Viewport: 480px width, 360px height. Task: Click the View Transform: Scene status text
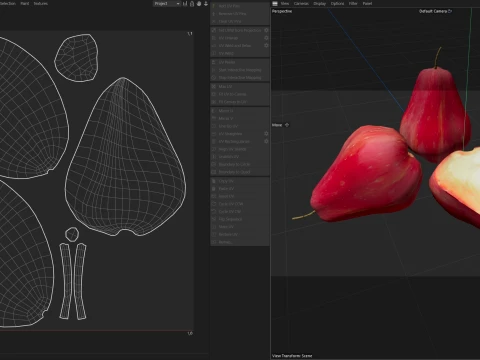292,356
